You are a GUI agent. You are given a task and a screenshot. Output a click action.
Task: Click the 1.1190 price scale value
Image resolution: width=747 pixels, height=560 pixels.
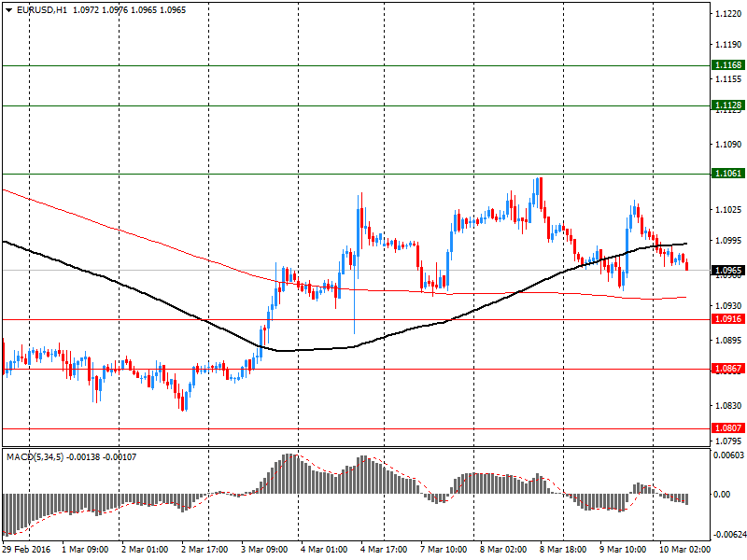[728, 45]
